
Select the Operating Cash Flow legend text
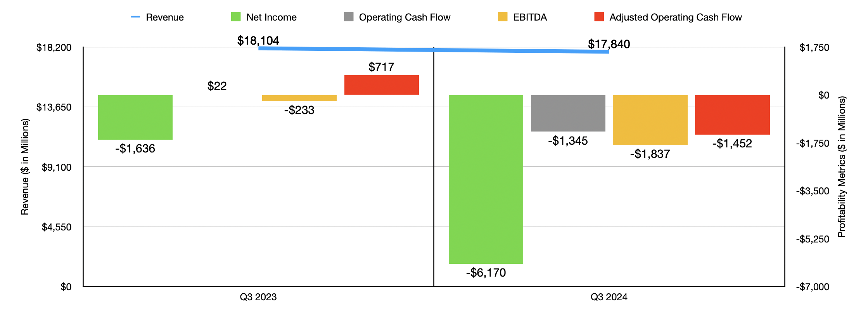point(405,17)
